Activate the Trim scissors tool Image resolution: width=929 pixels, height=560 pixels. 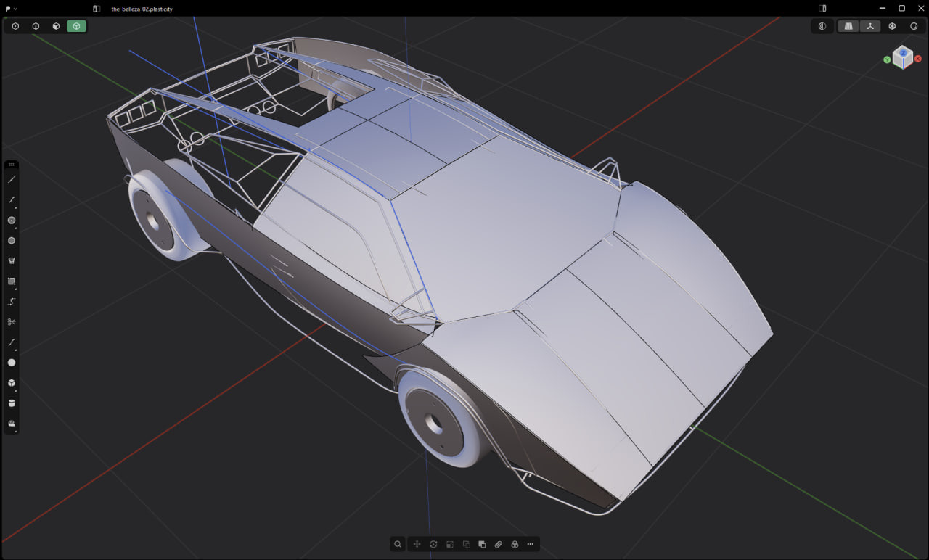click(12, 322)
